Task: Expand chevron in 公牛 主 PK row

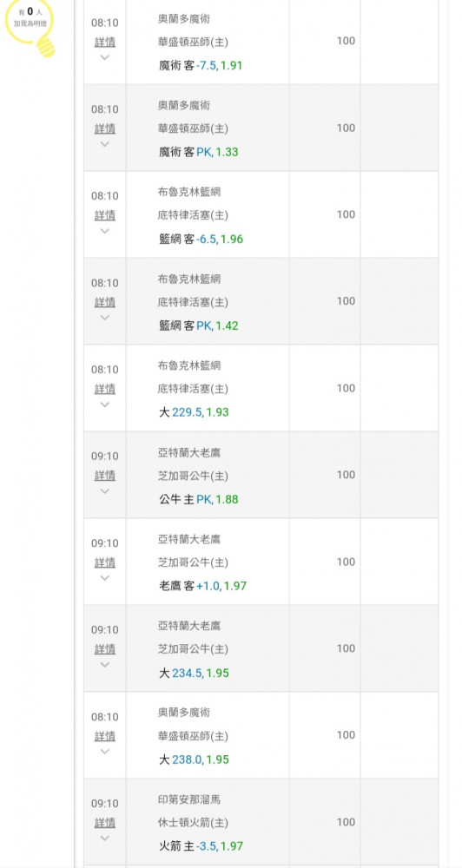Action: point(105,491)
